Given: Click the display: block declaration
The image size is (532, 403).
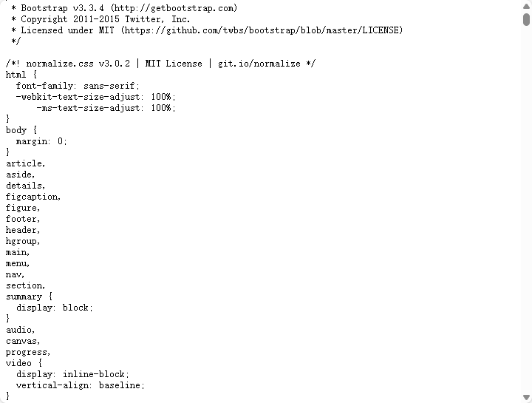Looking at the screenshot, I should coord(54,308).
